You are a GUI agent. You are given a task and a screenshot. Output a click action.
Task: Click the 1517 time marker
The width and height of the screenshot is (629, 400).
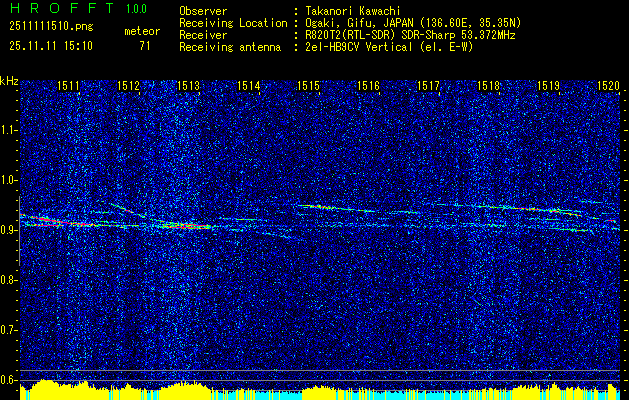(x=429, y=85)
